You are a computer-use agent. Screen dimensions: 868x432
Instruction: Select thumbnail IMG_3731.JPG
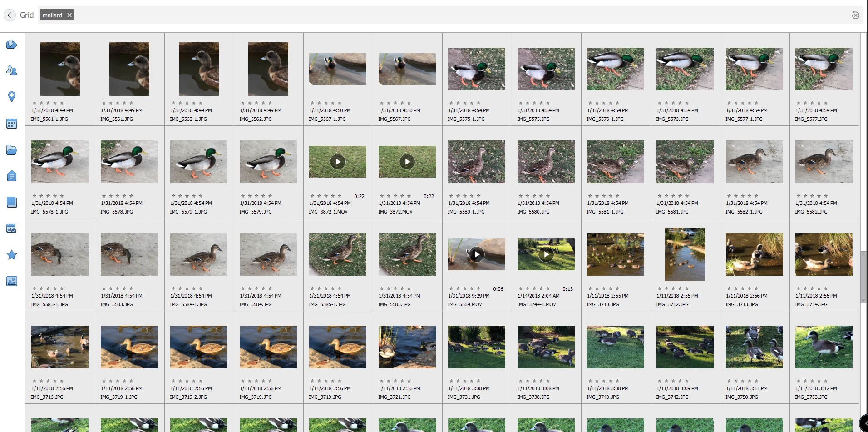coord(477,347)
